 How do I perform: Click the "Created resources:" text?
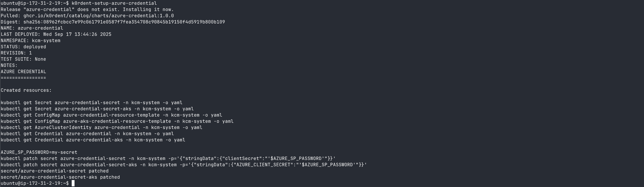[x=26, y=90]
